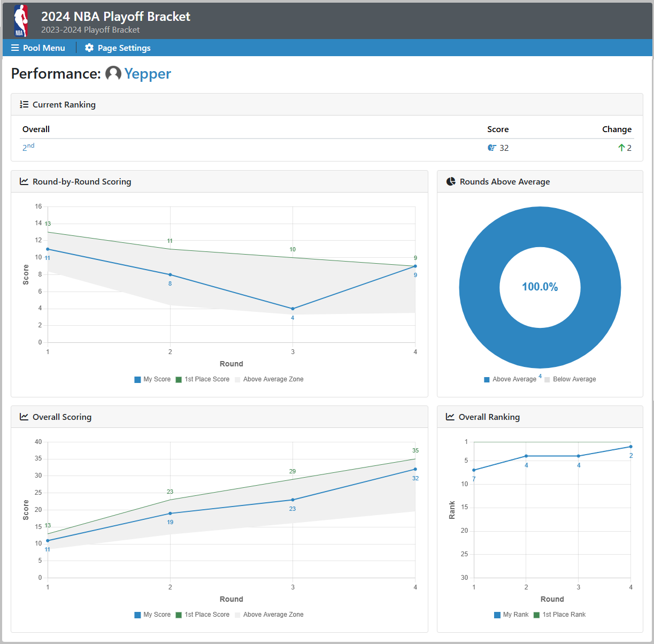
Task: Toggle My Score legend in Overall Scoring chart
Action: pyautogui.click(x=152, y=615)
